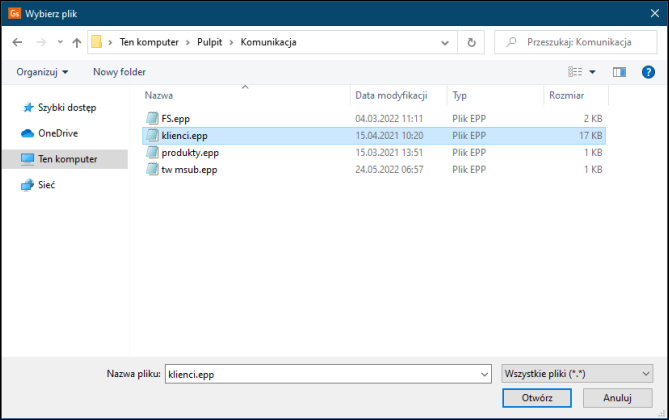Sort files by Data modyfikacji column

click(391, 95)
